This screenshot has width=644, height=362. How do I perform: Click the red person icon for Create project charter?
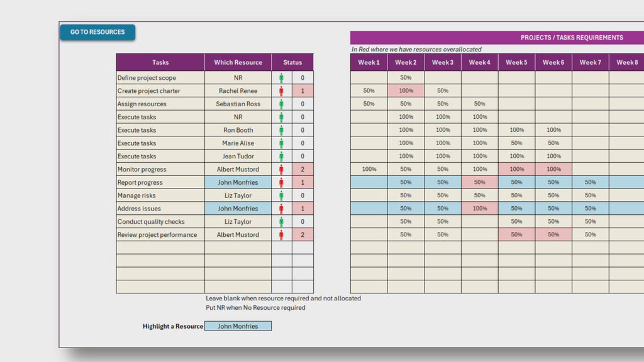281,91
